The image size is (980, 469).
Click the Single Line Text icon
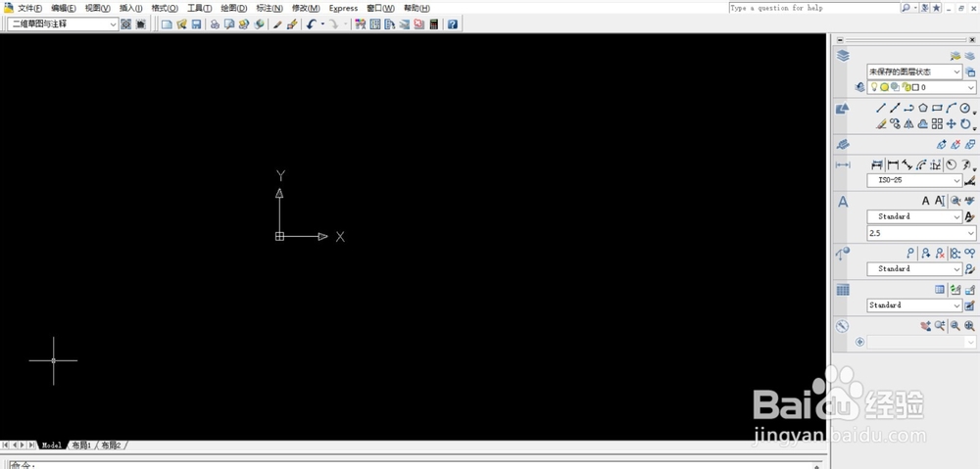pos(940,201)
